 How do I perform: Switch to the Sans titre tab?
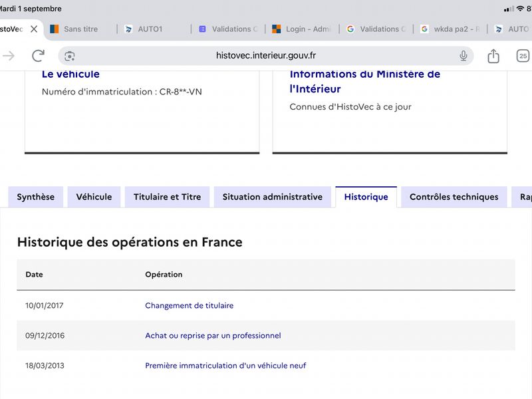pyautogui.click(x=80, y=29)
